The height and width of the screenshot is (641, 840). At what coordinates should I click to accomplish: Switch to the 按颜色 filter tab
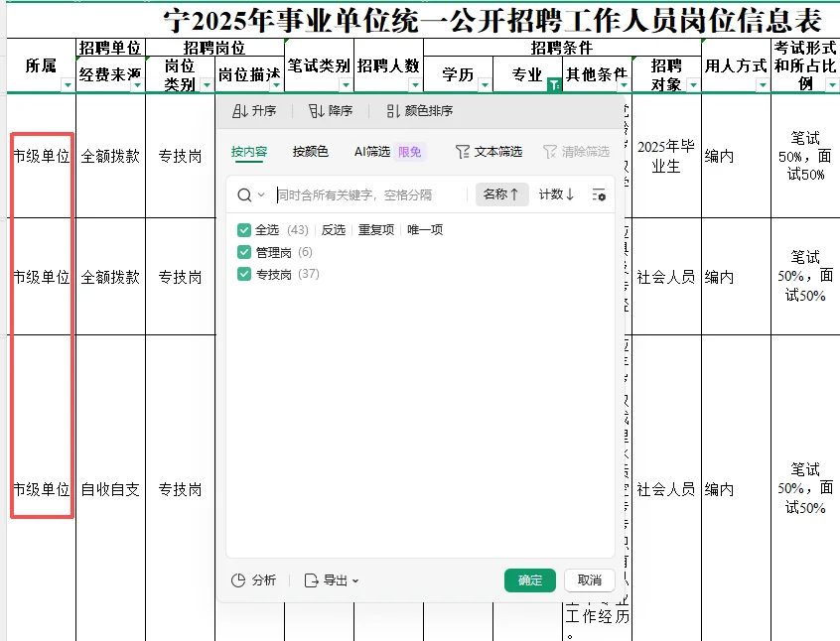[x=311, y=151]
